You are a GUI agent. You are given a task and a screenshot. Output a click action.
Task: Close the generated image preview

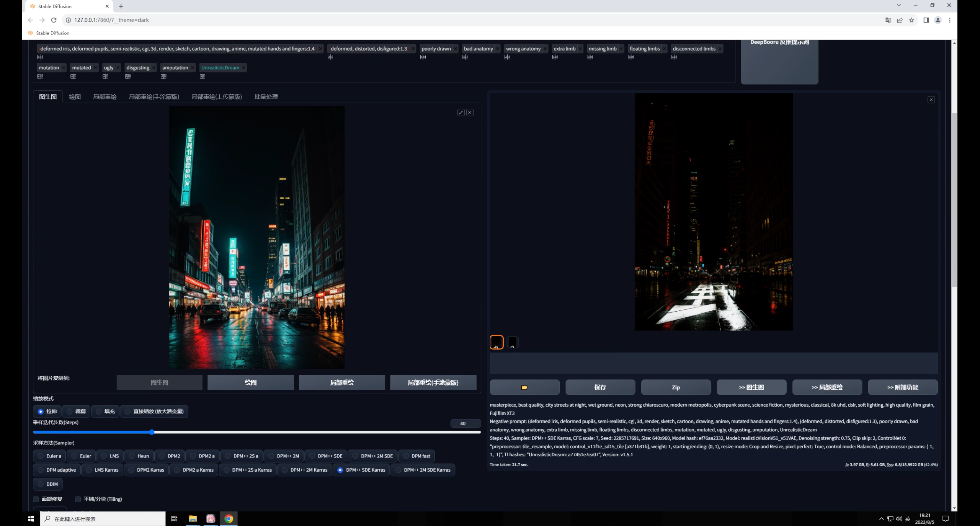931,100
